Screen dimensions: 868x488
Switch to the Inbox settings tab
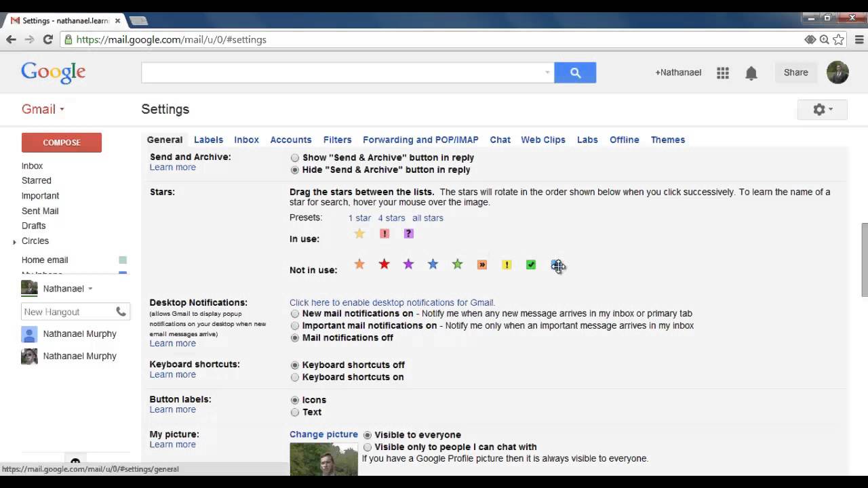[x=246, y=140]
